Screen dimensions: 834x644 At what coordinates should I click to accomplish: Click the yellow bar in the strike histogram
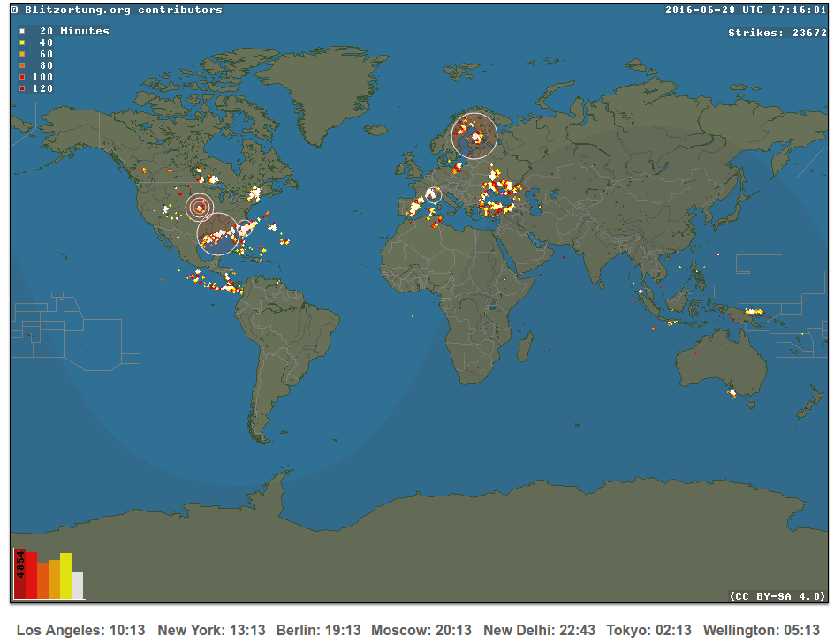click(65, 575)
